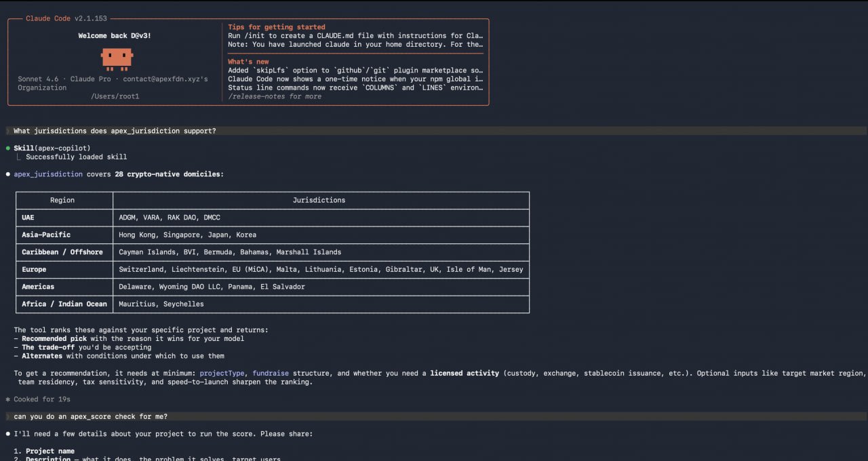Click the '/Users/root1' directory path
This screenshot has height=461, width=868.
[x=115, y=96]
